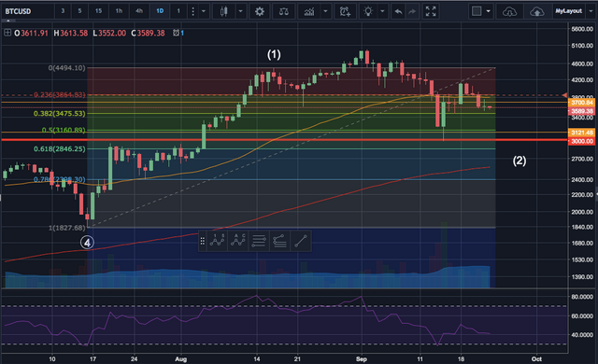Switch to the 15 minute interval

pos(98,11)
